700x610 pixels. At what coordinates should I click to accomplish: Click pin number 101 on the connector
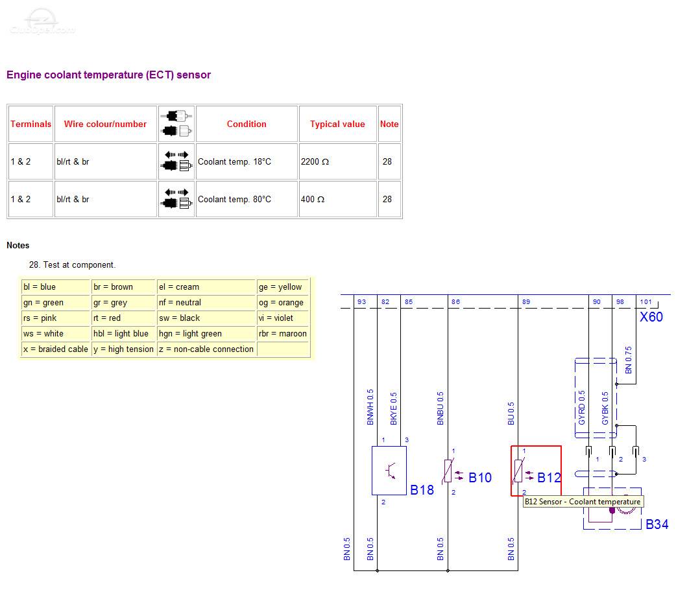646,301
